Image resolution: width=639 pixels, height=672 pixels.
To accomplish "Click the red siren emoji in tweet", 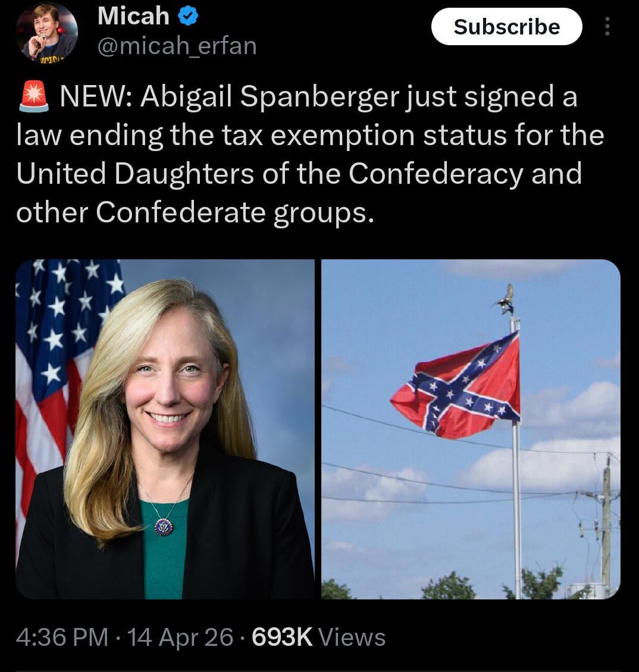I will pyautogui.click(x=34, y=96).
